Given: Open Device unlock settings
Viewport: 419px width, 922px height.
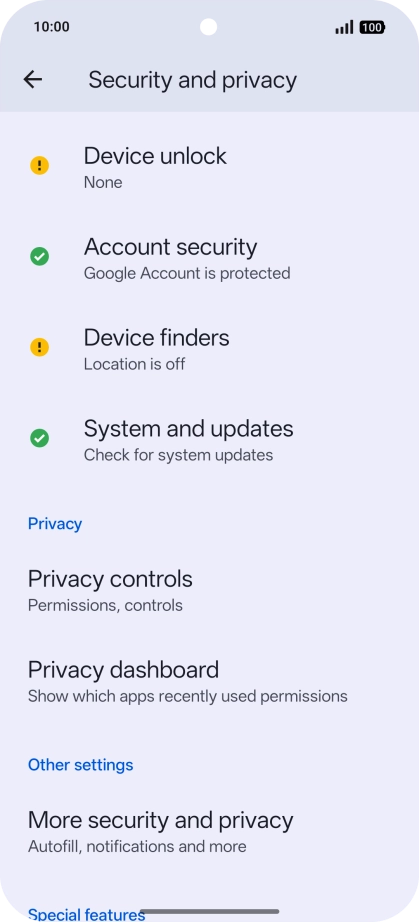Looking at the screenshot, I should [209, 166].
